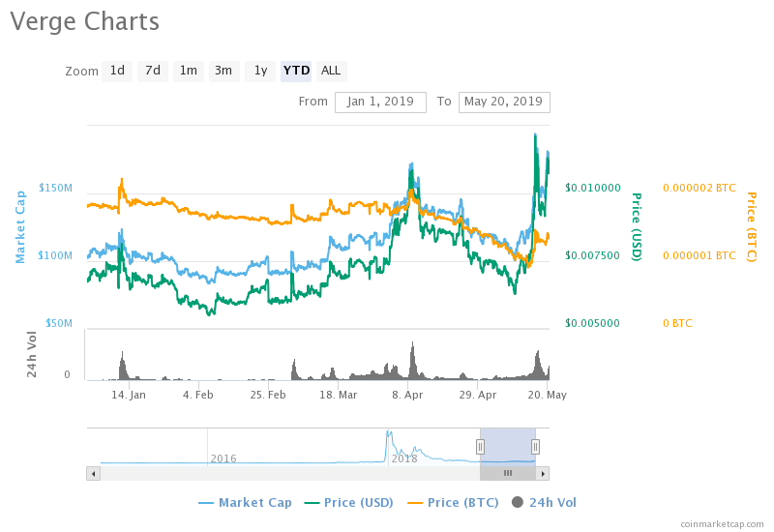Click the 4. Feb axis label
Image resolution: width=774 pixels, height=532 pixels.
pos(198,395)
